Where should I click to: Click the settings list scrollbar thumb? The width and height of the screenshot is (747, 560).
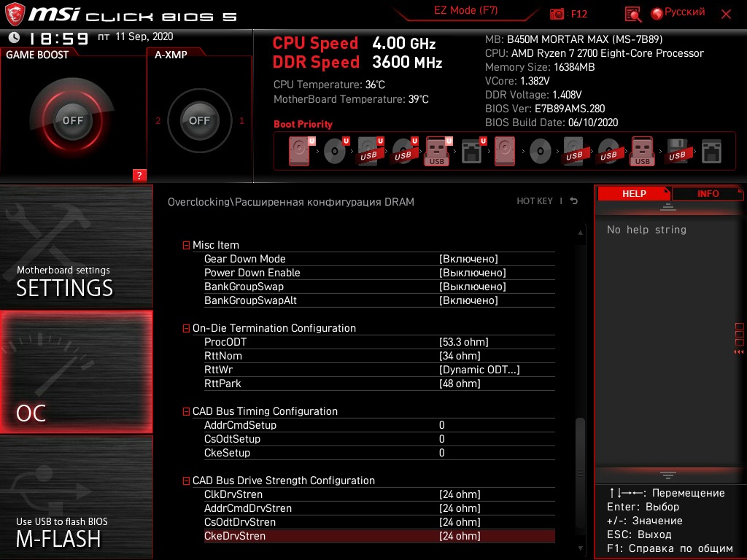pos(580,472)
